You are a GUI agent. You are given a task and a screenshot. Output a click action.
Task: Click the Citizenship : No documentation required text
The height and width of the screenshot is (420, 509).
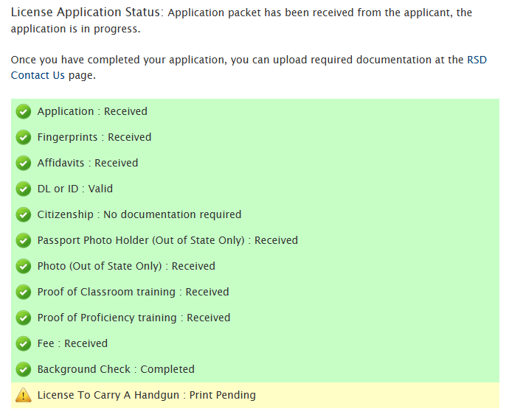tap(139, 214)
